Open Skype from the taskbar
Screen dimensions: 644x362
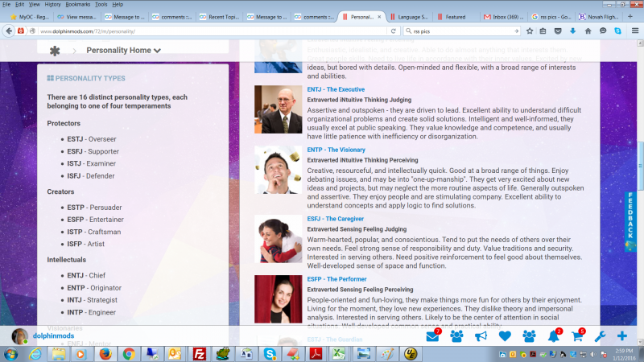point(270,354)
